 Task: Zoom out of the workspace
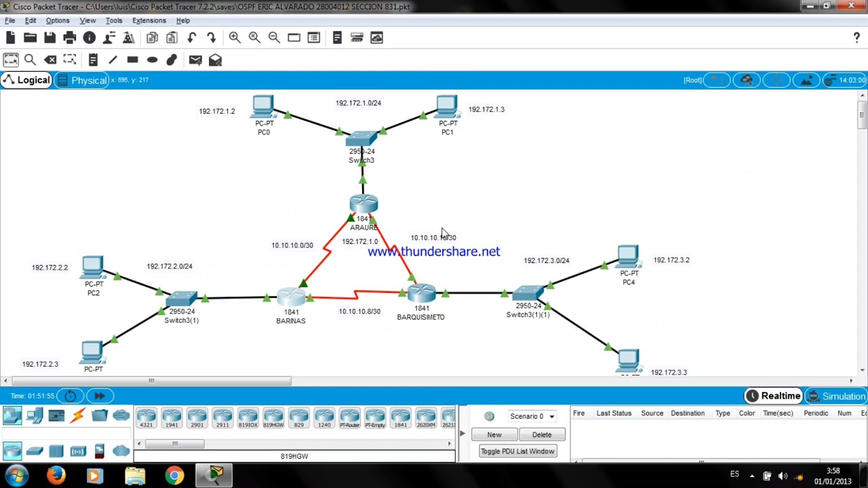click(x=274, y=37)
